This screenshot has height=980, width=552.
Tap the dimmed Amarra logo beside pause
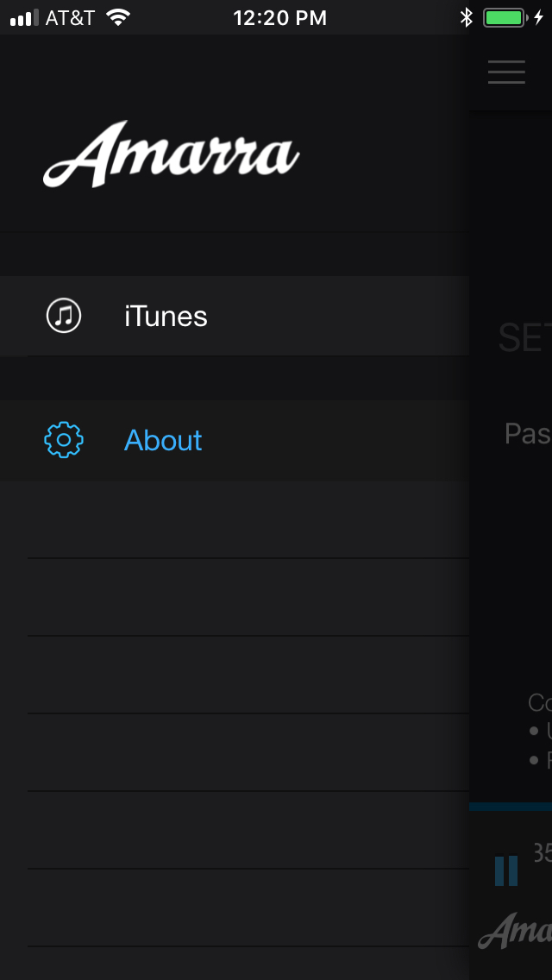(515, 930)
